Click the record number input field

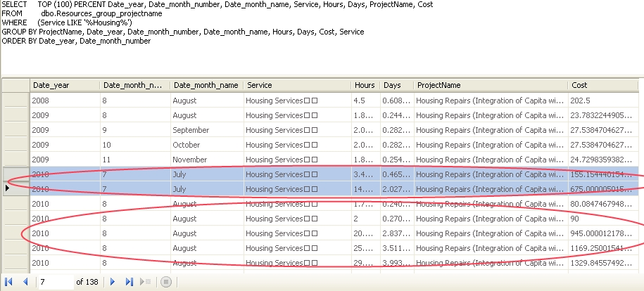point(55,282)
